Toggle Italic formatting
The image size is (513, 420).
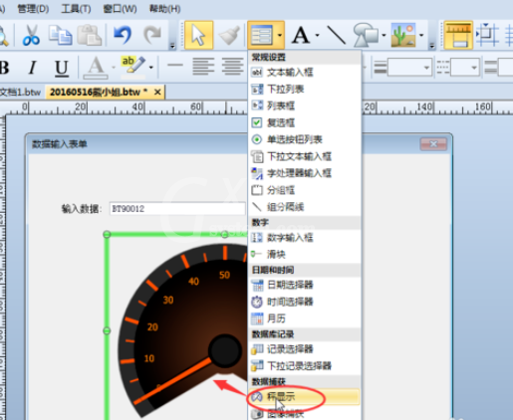pyautogui.click(x=32, y=68)
